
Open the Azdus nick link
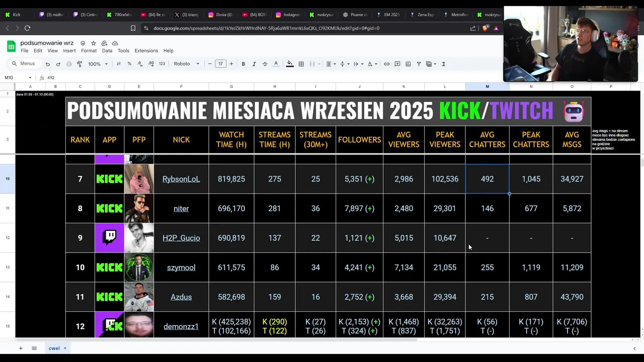pyautogui.click(x=181, y=297)
